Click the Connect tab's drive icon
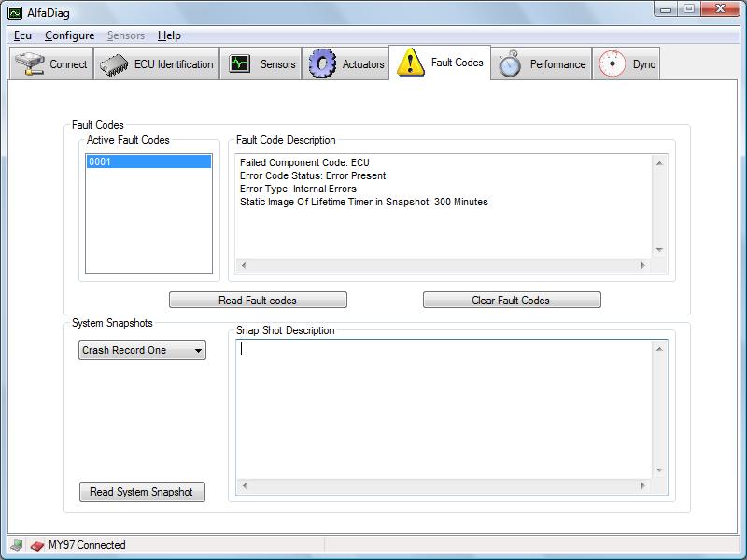747x560 pixels. tap(30, 63)
